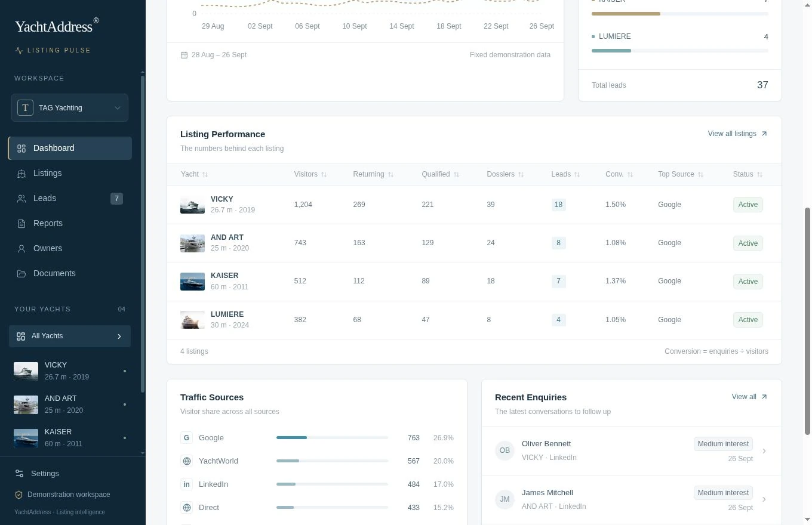Screen dimensions: 812x525
Task: Click the leads badge 18 for VICKY
Action: click(x=558, y=205)
